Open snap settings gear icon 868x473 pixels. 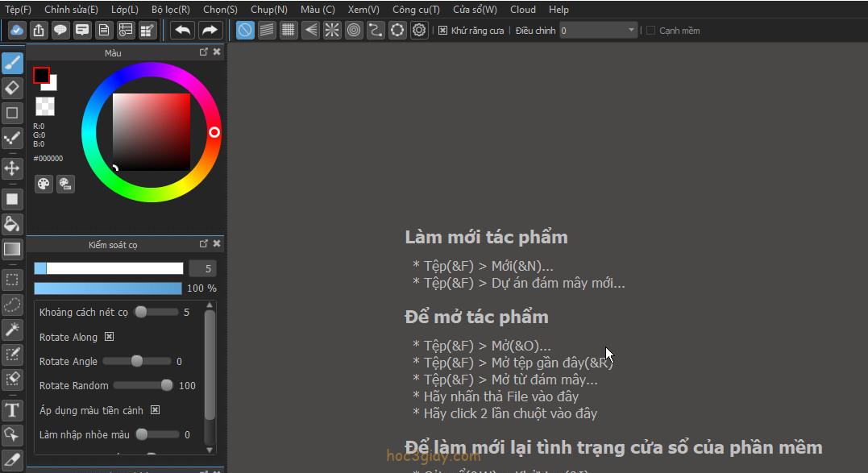[x=419, y=31]
